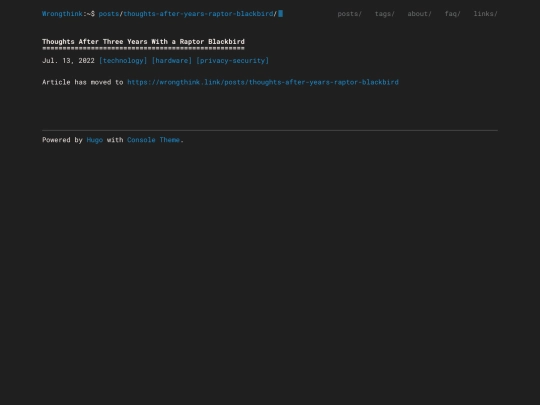Click the blue terminal cursor block
This screenshot has width=540, height=405.
[281, 14]
